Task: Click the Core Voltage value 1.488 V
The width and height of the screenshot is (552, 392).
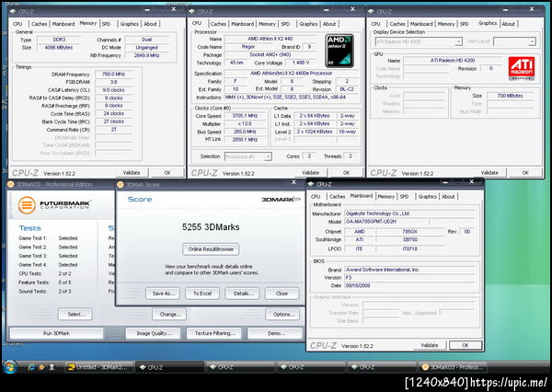Action: point(301,63)
